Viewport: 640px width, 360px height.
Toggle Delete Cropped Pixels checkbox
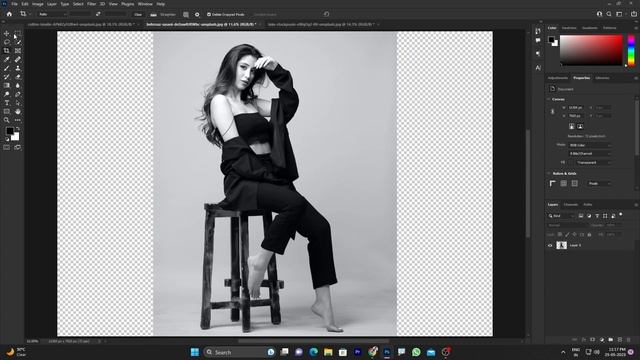coord(209,14)
